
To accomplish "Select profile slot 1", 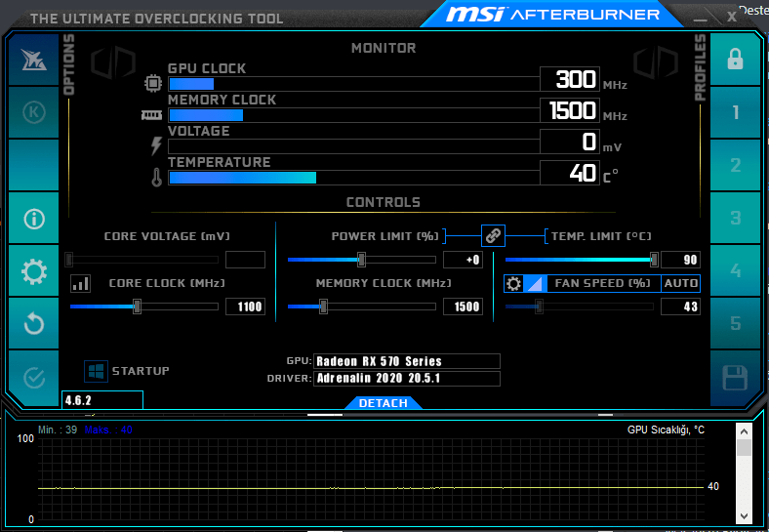I will pyautogui.click(x=735, y=112).
